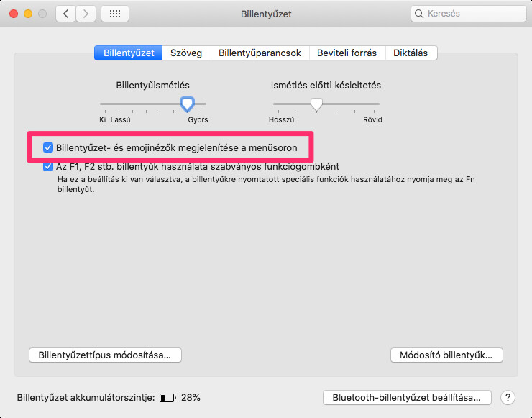Toggle F1, F2 standard function keys checkbox
Screen dimensions: 532x418
(48, 167)
